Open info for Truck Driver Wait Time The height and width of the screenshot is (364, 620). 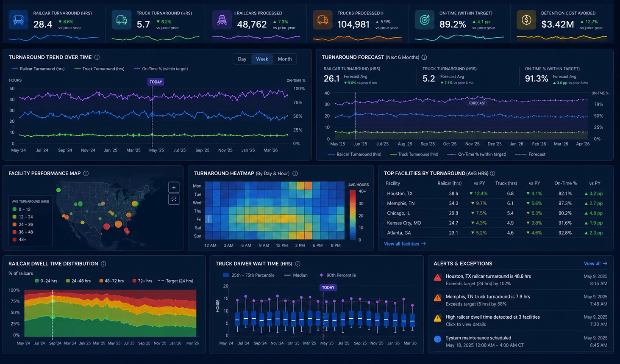tap(298, 264)
